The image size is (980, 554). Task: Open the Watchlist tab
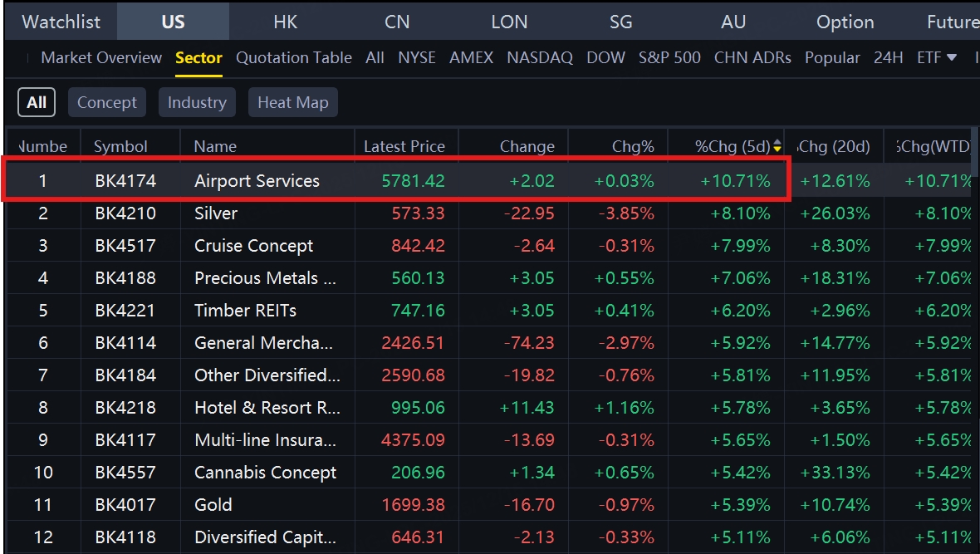coord(61,22)
